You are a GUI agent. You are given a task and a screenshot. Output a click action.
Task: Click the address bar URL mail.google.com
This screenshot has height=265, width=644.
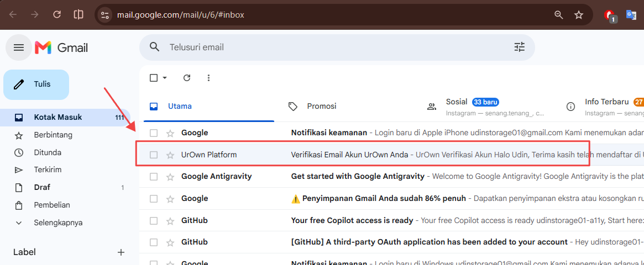[x=181, y=15]
